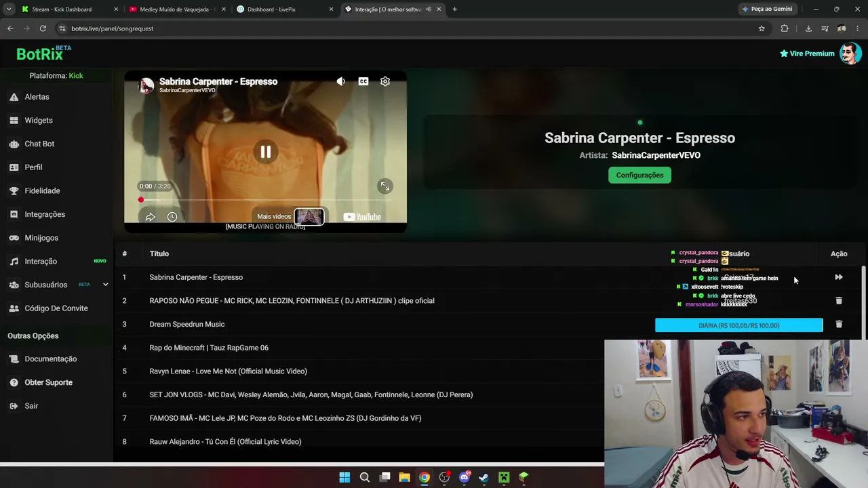Open Steam from the taskbar
Image resolution: width=868 pixels, height=488 pixels.
[484, 477]
